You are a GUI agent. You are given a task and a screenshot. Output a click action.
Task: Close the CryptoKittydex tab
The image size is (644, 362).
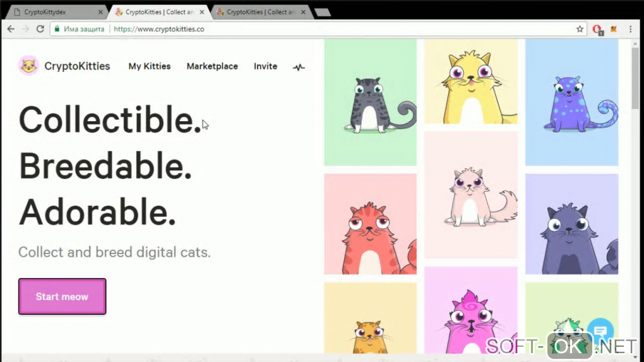pos(100,13)
